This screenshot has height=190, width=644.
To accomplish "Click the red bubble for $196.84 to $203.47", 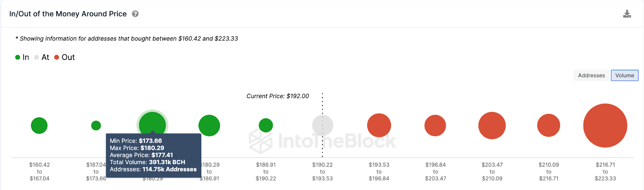I will (x=435, y=125).
